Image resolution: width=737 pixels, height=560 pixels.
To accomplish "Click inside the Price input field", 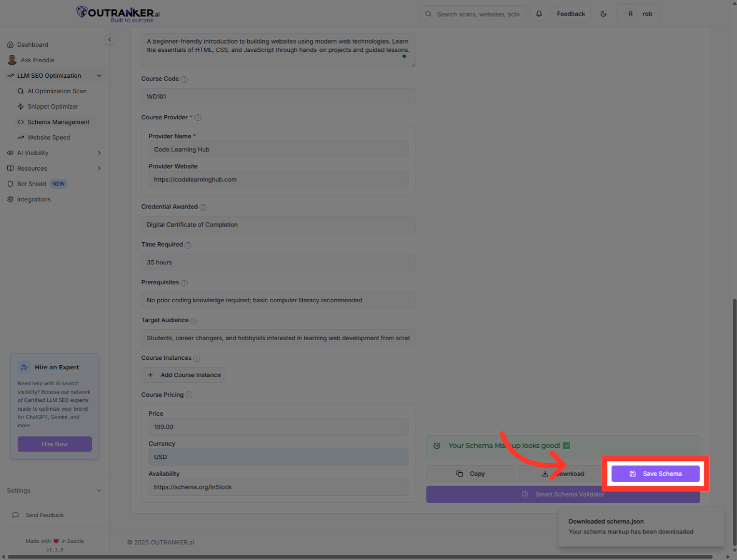I will (x=278, y=427).
